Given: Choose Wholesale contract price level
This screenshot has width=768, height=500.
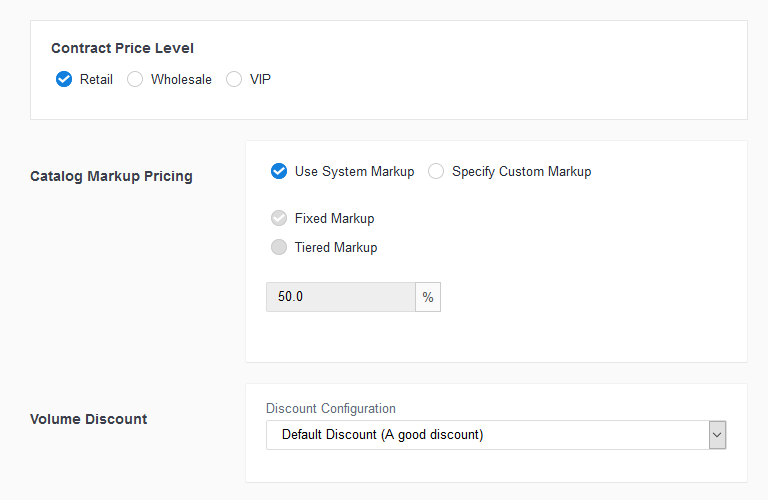Looking at the screenshot, I should click(x=135, y=79).
